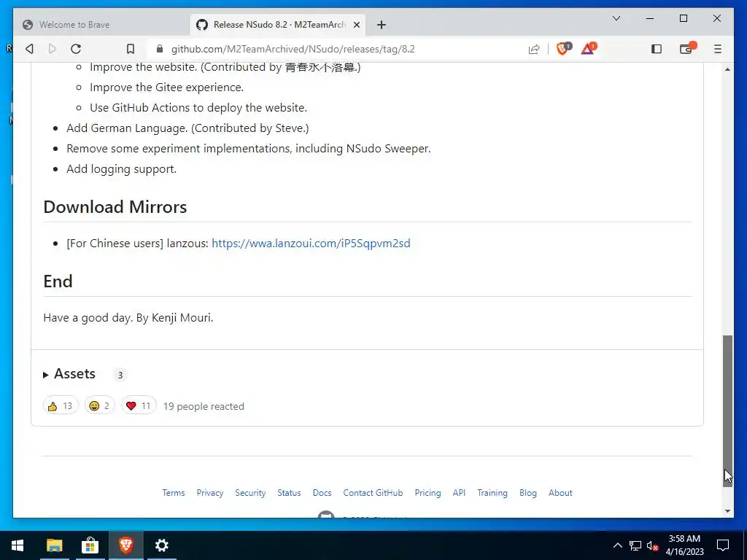Screen dimensions: 747x560
Task: Open the Pricing footer link
Action: (427, 493)
